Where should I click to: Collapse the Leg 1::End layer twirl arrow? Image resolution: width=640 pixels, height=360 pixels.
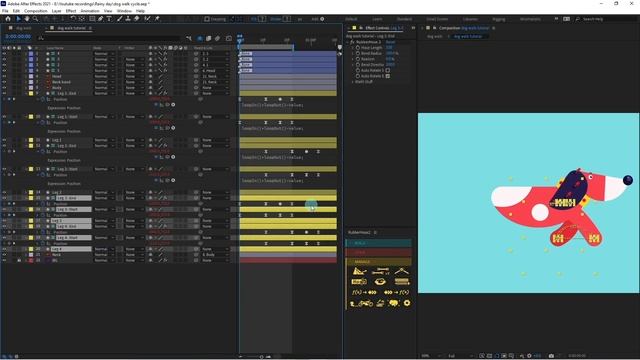(27, 93)
